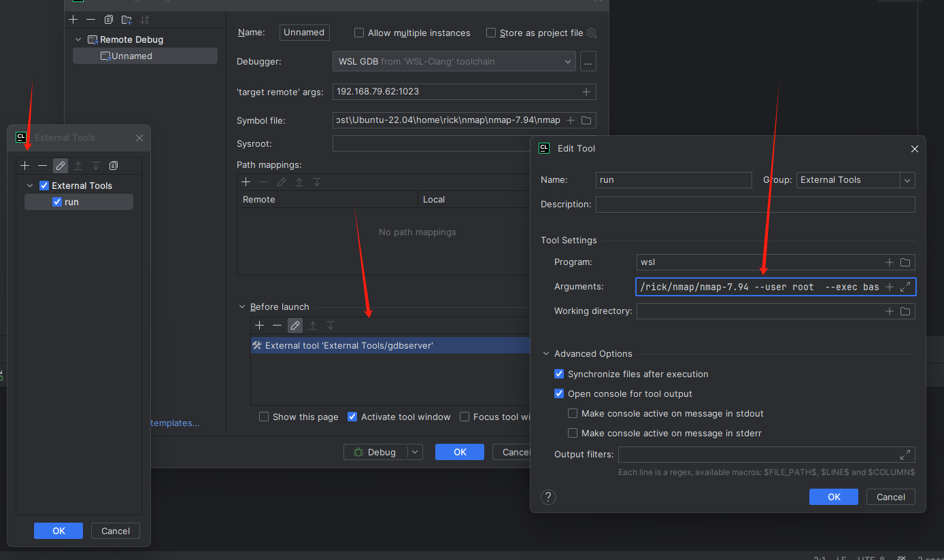
Task: Add new configuration in Run/Debug Configurations toolbar
Action: tap(73, 20)
